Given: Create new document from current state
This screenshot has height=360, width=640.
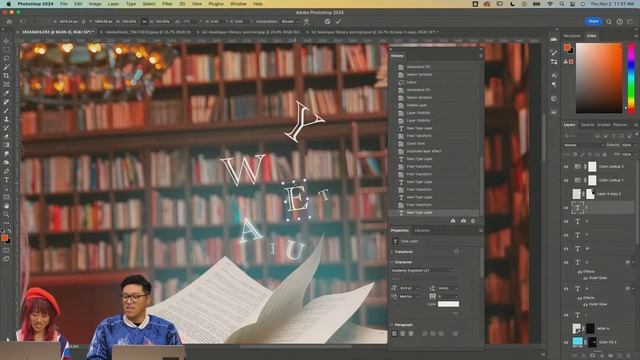Looking at the screenshot, I should point(453,221).
